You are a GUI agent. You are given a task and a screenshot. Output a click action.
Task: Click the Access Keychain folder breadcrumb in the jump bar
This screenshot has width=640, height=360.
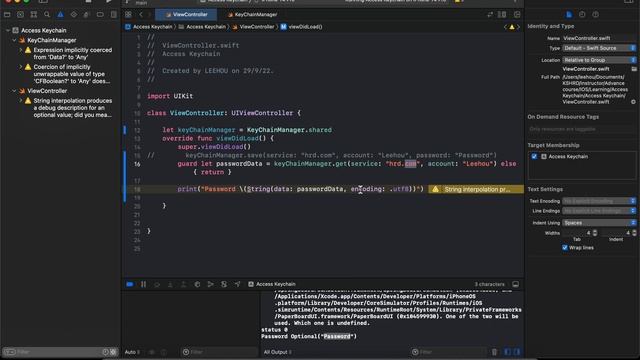click(x=202, y=27)
